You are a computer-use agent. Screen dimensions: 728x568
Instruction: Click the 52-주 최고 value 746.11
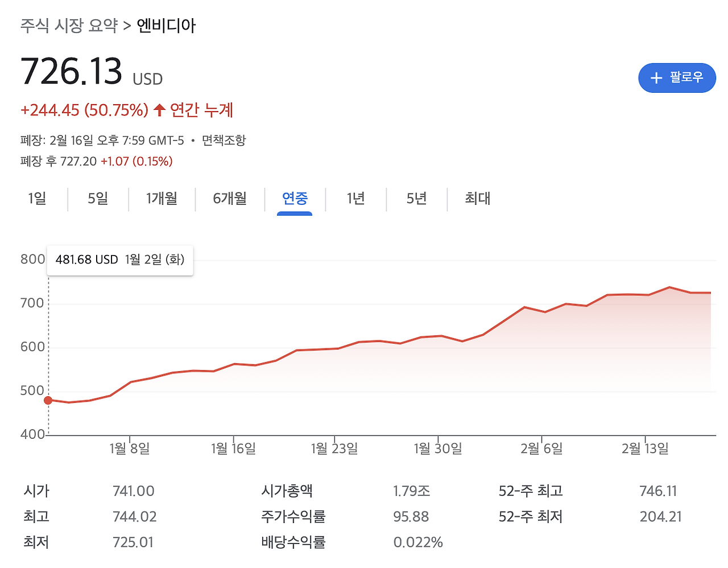click(658, 491)
